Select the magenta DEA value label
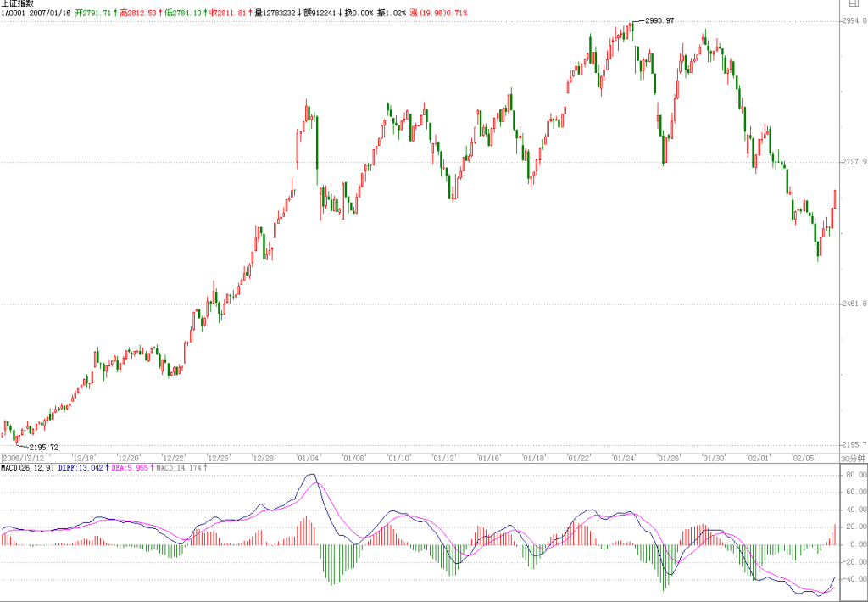 point(131,468)
